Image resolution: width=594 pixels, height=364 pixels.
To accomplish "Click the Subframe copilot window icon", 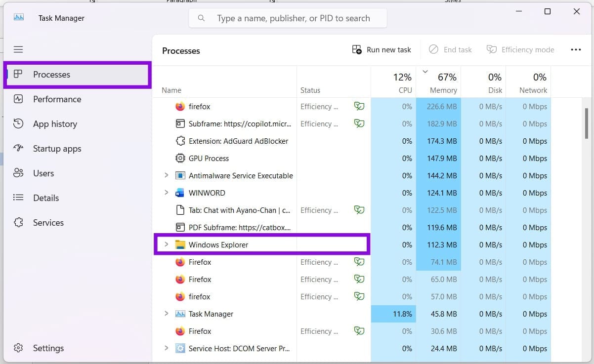I will click(x=180, y=123).
